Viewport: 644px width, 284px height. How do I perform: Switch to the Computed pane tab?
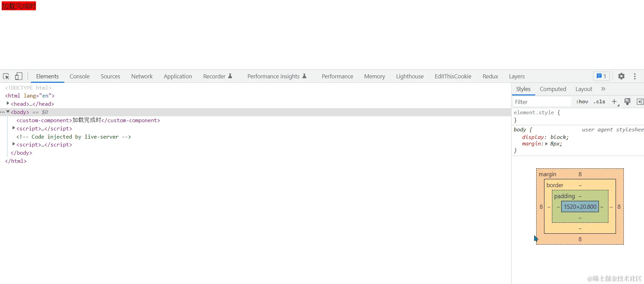(x=553, y=89)
